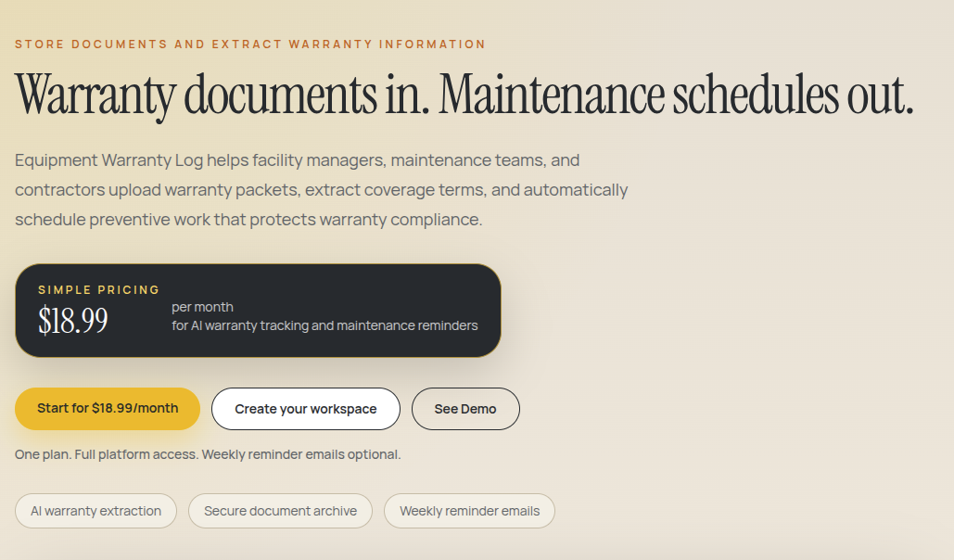
Task: Click the per month pricing detail
Action: coord(202,307)
